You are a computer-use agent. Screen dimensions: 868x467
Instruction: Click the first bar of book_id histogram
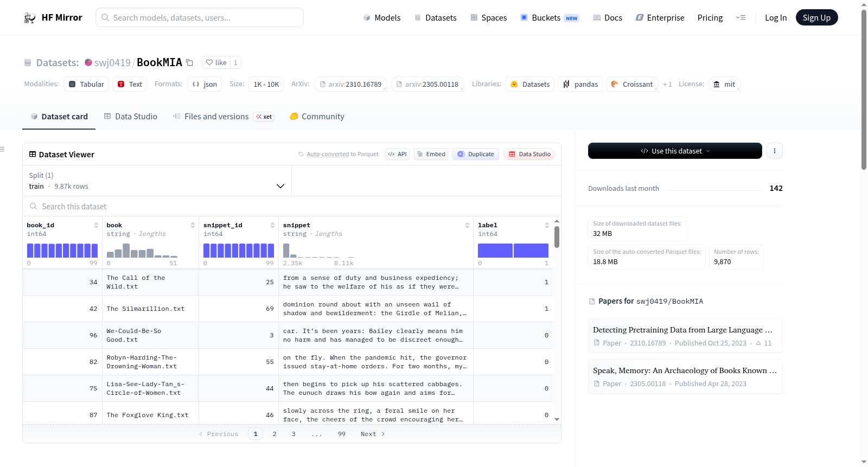(30, 251)
